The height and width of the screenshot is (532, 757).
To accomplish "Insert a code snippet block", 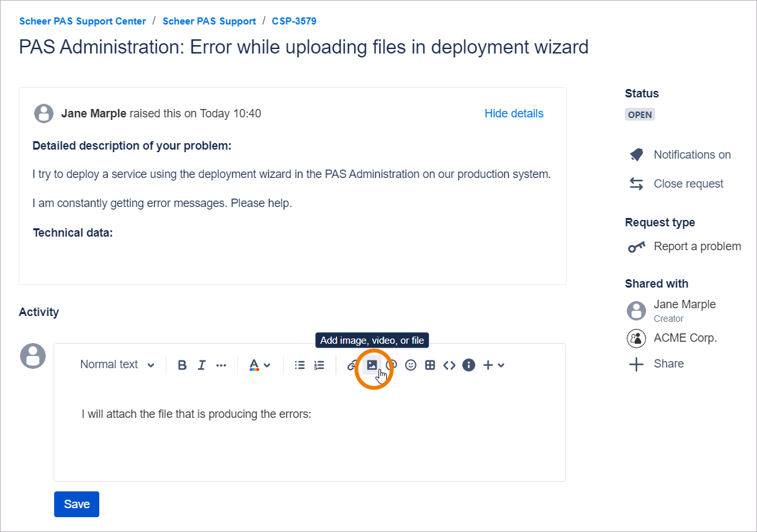I will pos(449,365).
